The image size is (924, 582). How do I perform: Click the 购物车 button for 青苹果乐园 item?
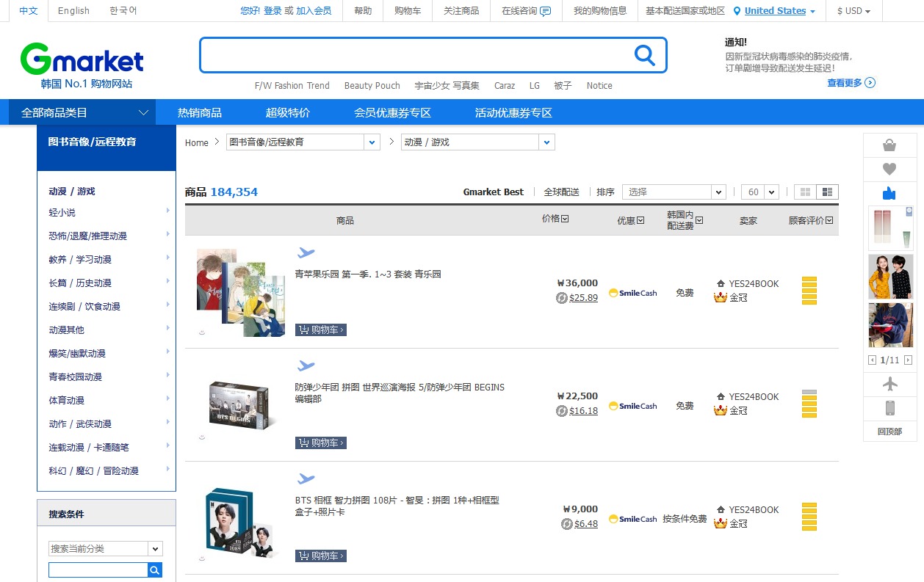tap(320, 330)
